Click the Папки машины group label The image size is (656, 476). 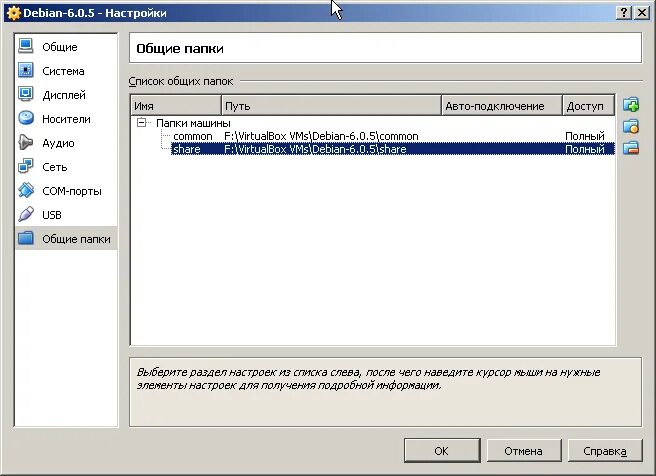pyautogui.click(x=193, y=123)
